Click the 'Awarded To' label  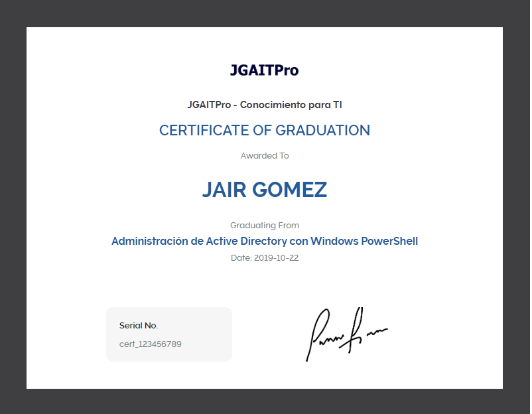pyautogui.click(x=265, y=156)
